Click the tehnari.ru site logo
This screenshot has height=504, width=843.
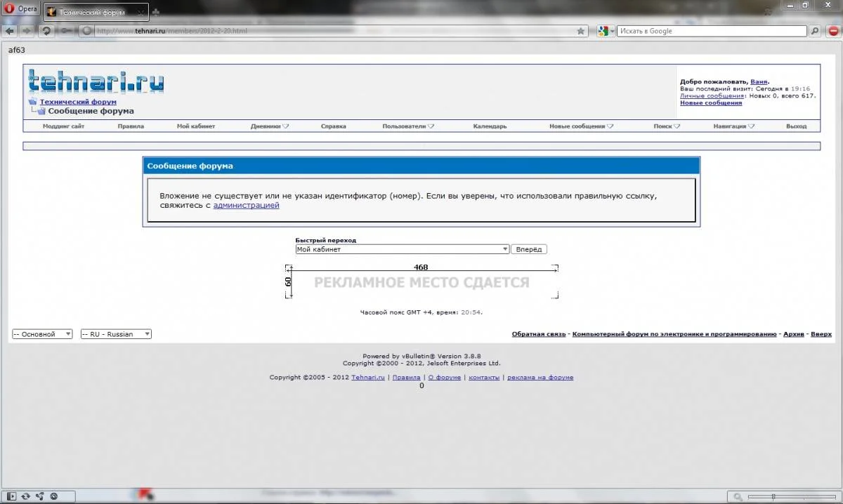[96, 81]
